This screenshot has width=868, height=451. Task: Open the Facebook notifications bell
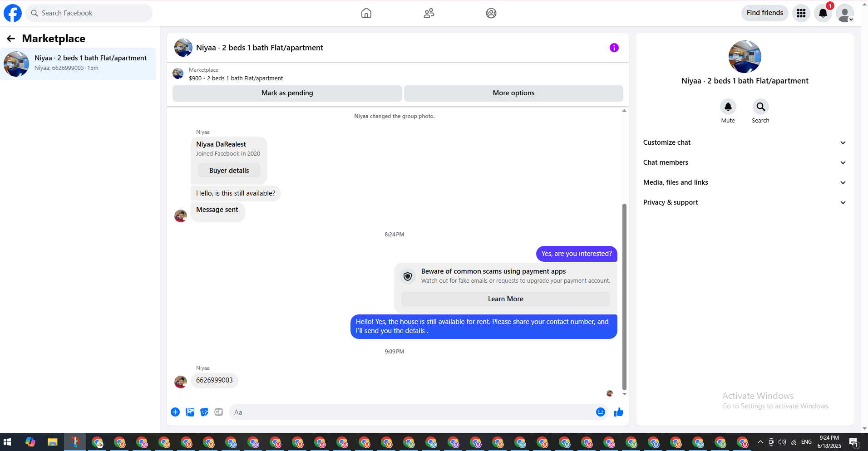point(823,13)
